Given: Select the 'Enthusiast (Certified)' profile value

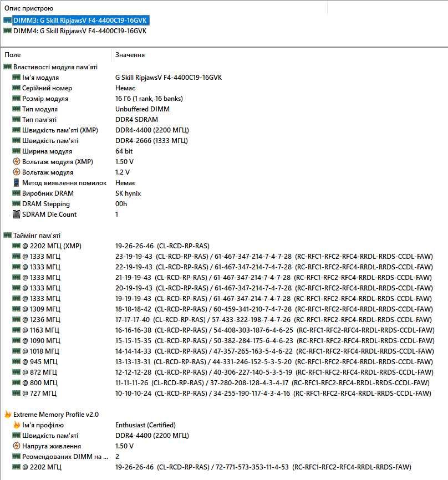Looking at the screenshot, I should [145, 425].
